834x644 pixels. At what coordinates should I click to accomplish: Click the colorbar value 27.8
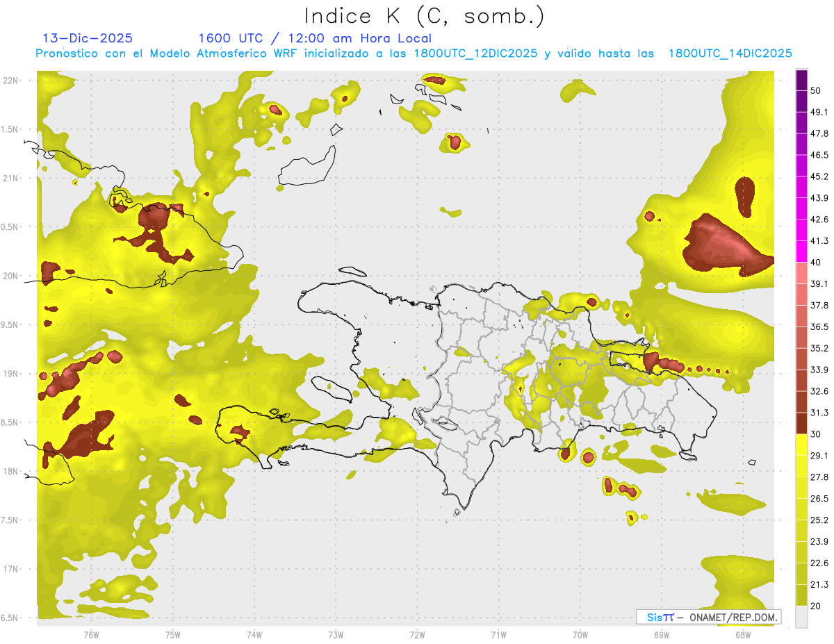point(819,477)
